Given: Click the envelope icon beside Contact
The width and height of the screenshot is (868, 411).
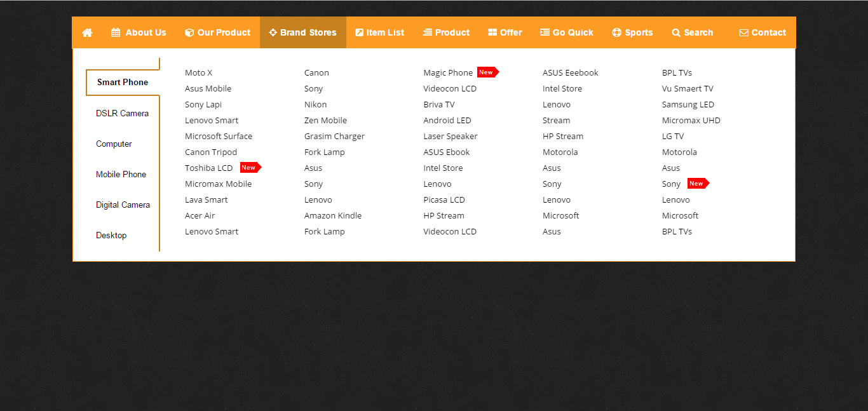Looking at the screenshot, I should pos(744,32).
